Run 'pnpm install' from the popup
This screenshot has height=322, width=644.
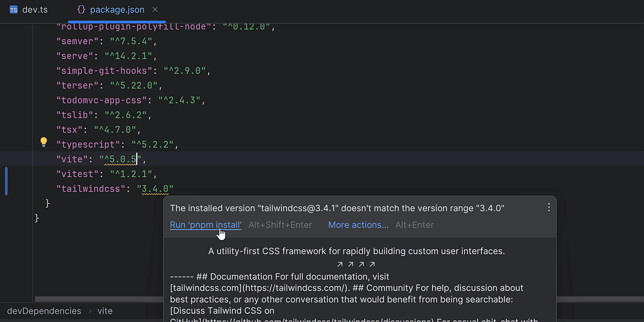click(206, 225)
